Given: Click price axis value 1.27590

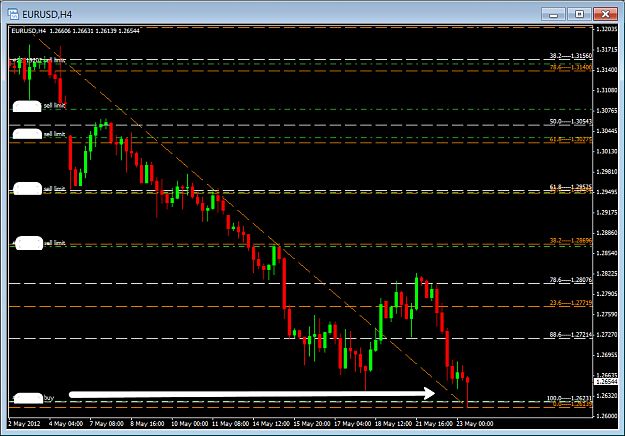Looking at the screenshot, I should click(607, 314).
